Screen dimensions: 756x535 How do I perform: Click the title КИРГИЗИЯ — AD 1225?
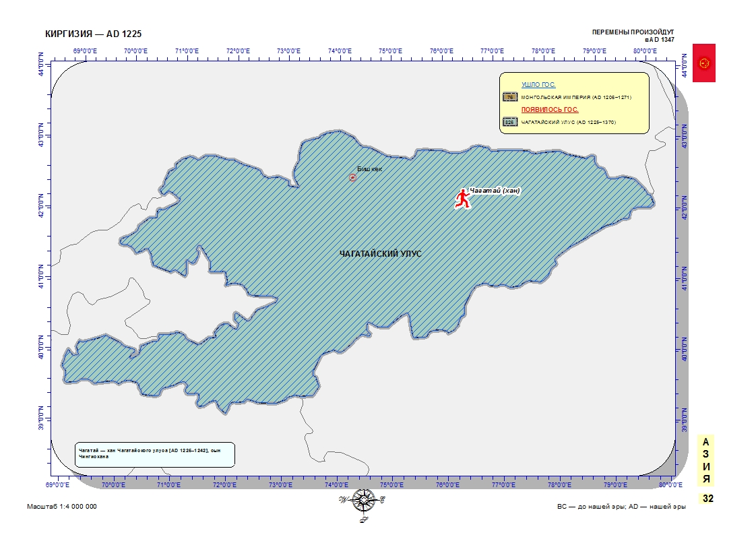94,34
